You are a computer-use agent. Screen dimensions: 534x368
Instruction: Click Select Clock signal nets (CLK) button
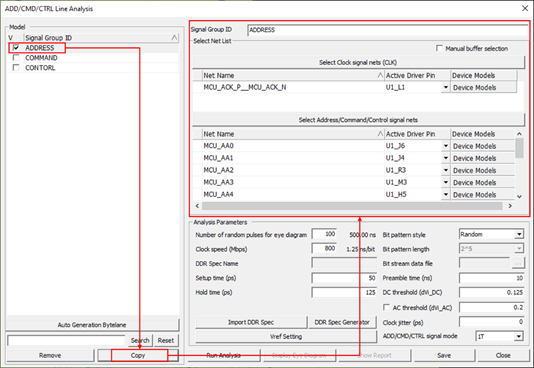pyautogui.click(x=358, y=62)
